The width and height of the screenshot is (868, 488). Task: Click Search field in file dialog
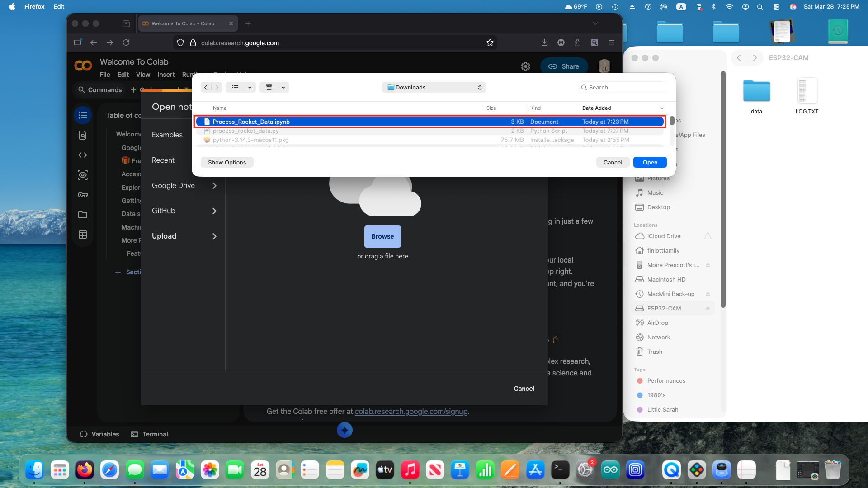click(x=622, y=87)
